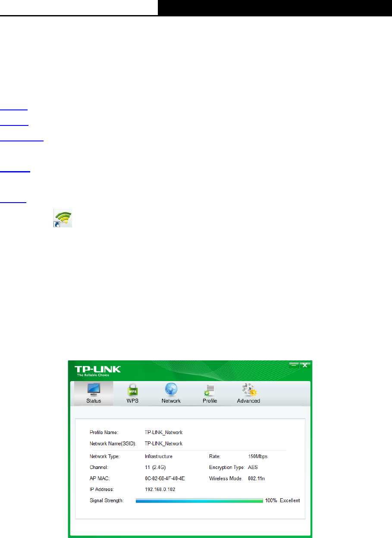Select the Profile Name value TP-LINK_Network
This screenshot has width=392, height=538.
163,432
